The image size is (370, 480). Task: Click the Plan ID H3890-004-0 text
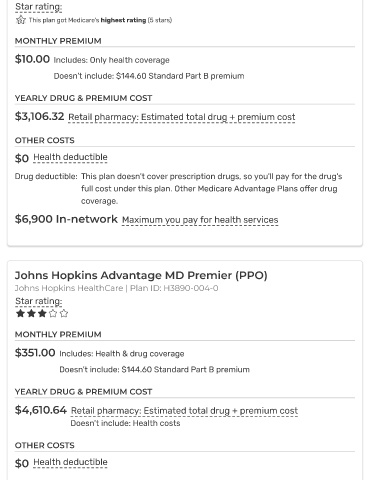pyautogui.click(x=174, y=288)
